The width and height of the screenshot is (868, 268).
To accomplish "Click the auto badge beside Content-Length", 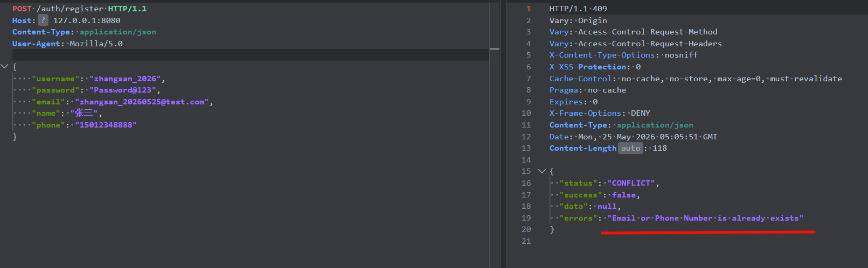I will [x=630, y=148].
